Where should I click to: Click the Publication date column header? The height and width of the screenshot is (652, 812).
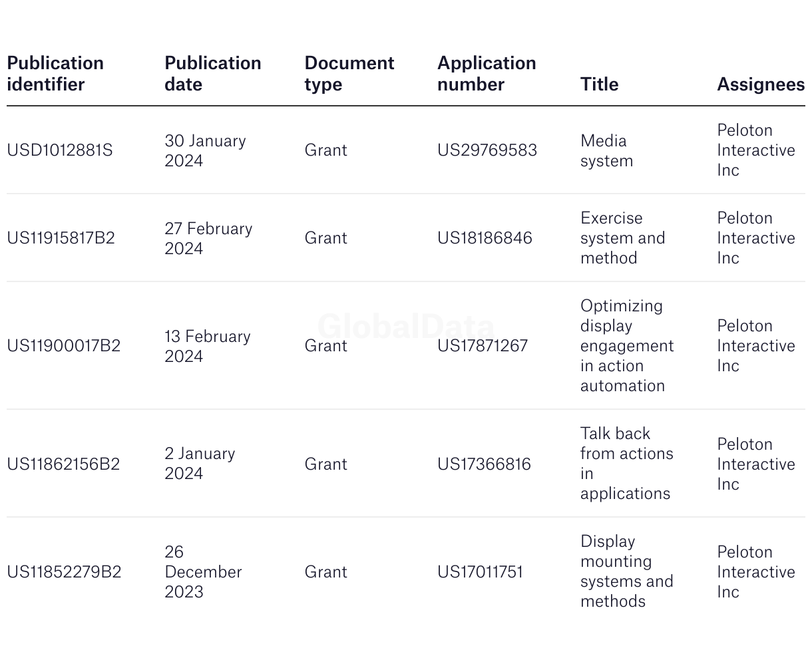212,73
